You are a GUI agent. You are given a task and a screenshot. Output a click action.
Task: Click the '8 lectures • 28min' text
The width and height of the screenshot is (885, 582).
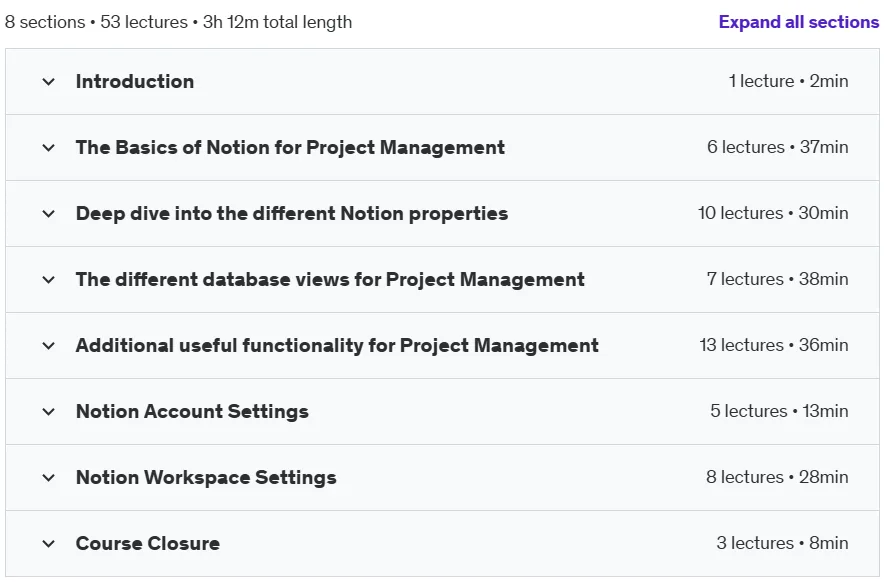(x=777, y=477)
